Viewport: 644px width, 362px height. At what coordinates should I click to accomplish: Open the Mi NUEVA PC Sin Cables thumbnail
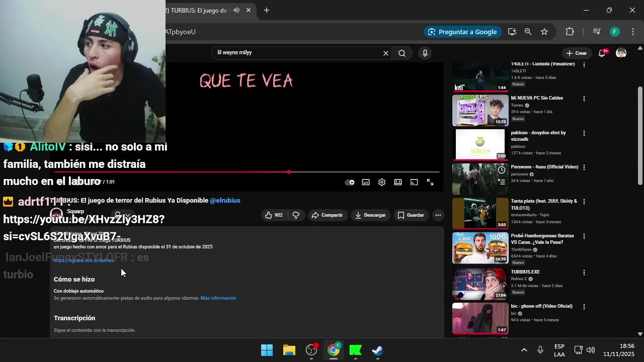point(480,110)
